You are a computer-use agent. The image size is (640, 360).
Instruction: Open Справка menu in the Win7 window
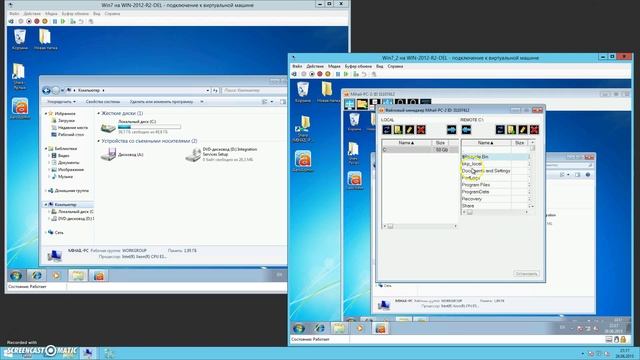(112, 13)
